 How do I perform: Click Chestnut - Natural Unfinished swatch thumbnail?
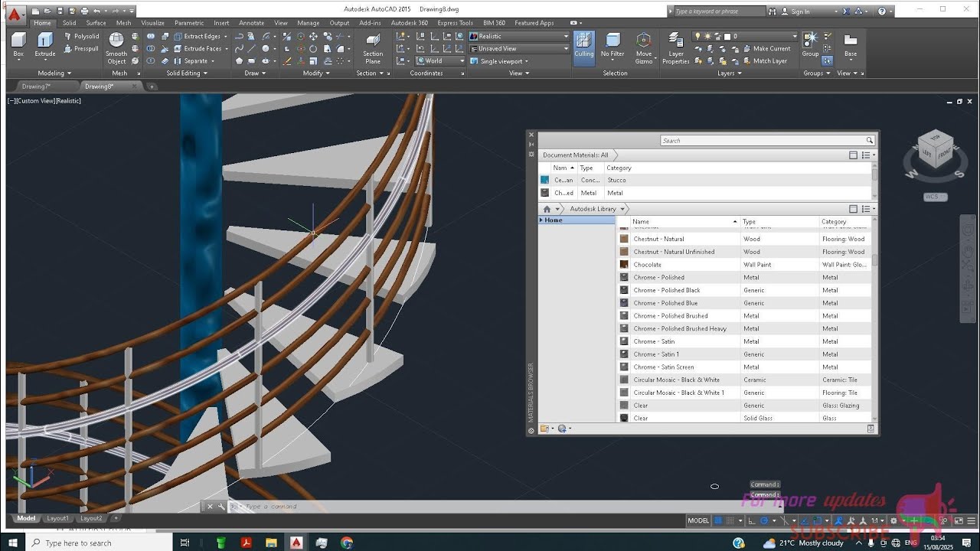pyautogui.click(x=624, y=252)
